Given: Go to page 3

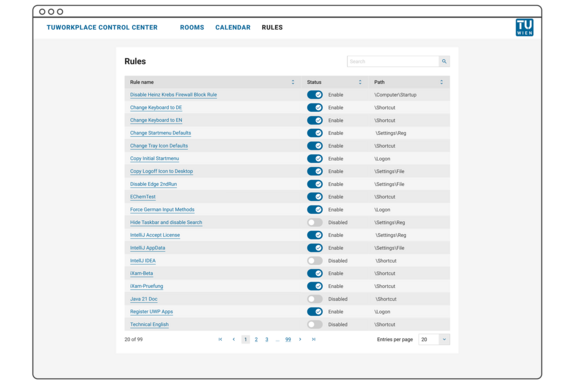Looking at the screenshot, I should tap(267, 339).
